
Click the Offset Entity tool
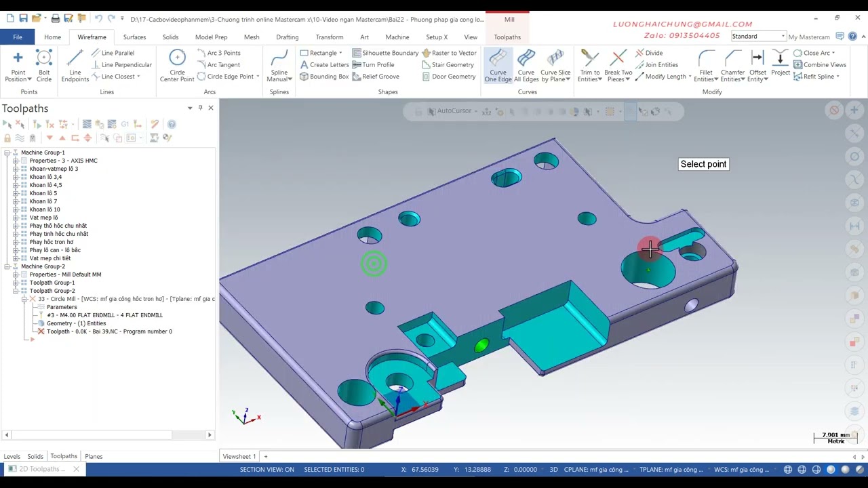757,66
